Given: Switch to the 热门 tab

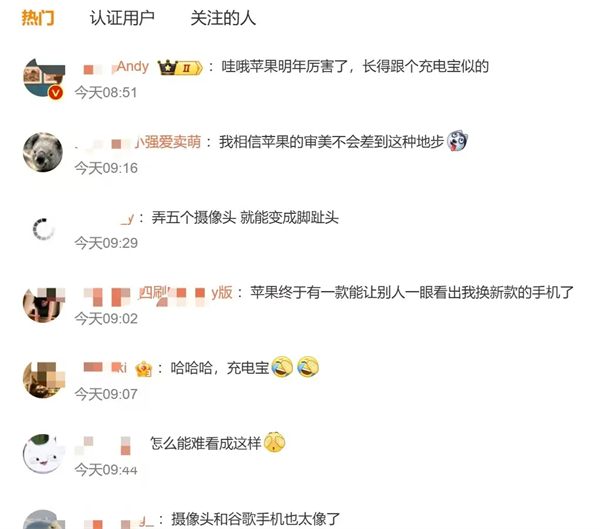Looking at the screenshot, I should (38, 18).
